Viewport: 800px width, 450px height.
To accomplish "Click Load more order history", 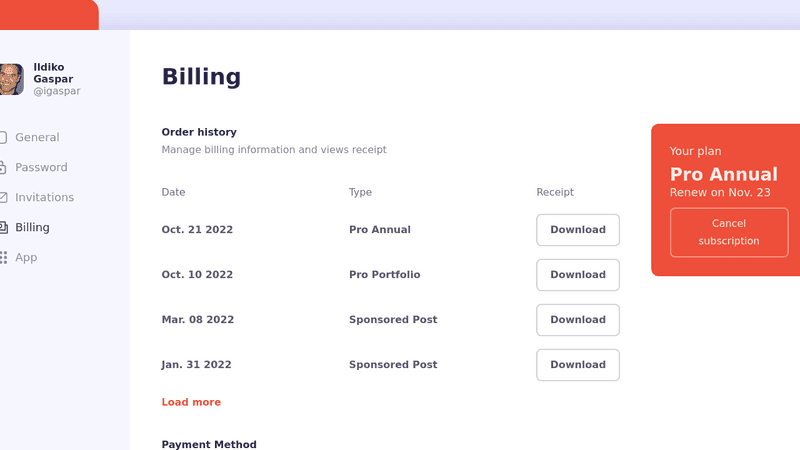I will pyautogui.click(x=191, y=402).
